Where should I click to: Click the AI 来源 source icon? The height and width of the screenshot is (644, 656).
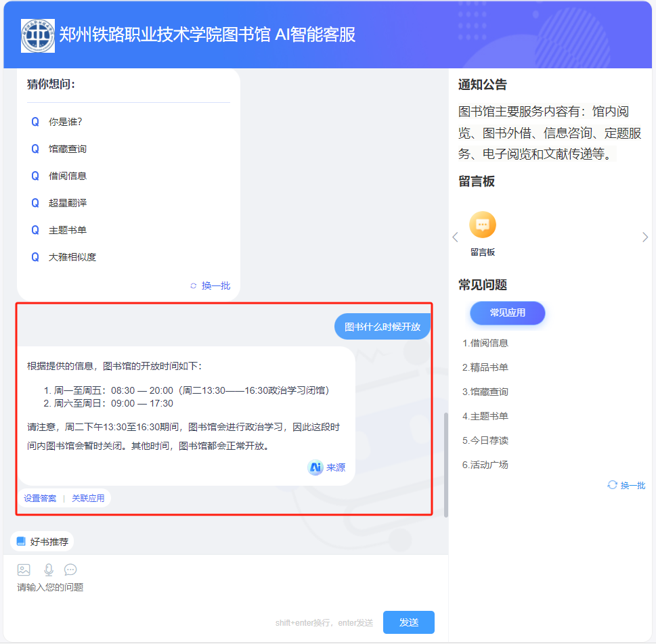[315, 467]
